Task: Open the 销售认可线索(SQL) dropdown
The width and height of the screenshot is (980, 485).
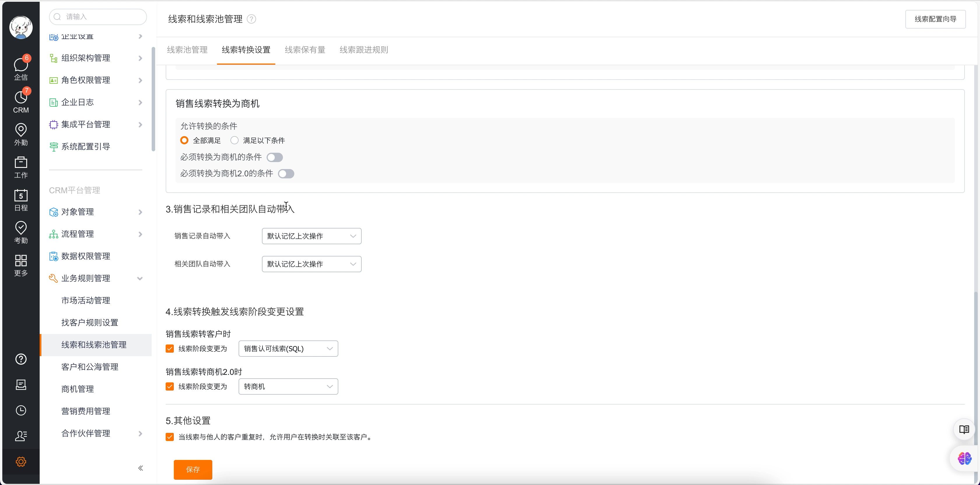Action: [288, 349]
